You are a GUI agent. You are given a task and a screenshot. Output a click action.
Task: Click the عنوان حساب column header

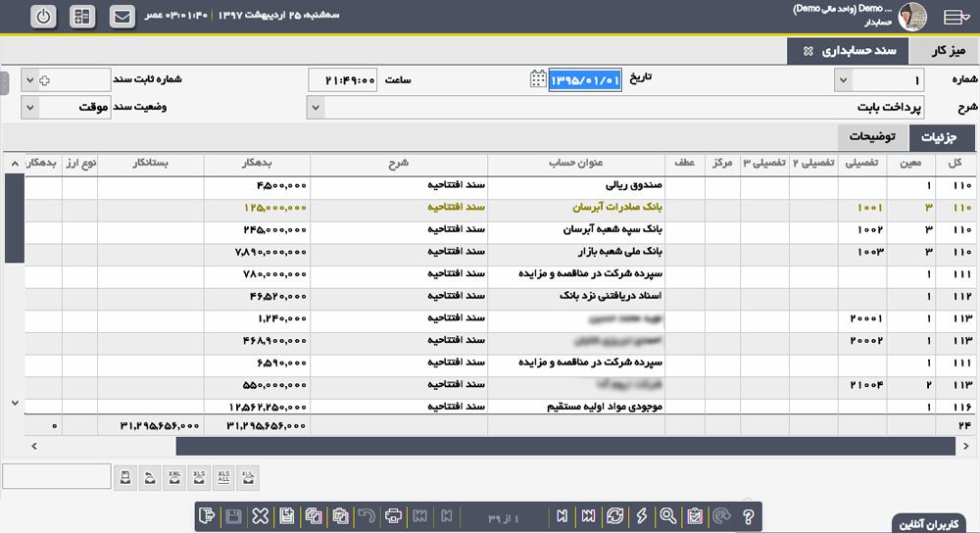tap(575, 163)
